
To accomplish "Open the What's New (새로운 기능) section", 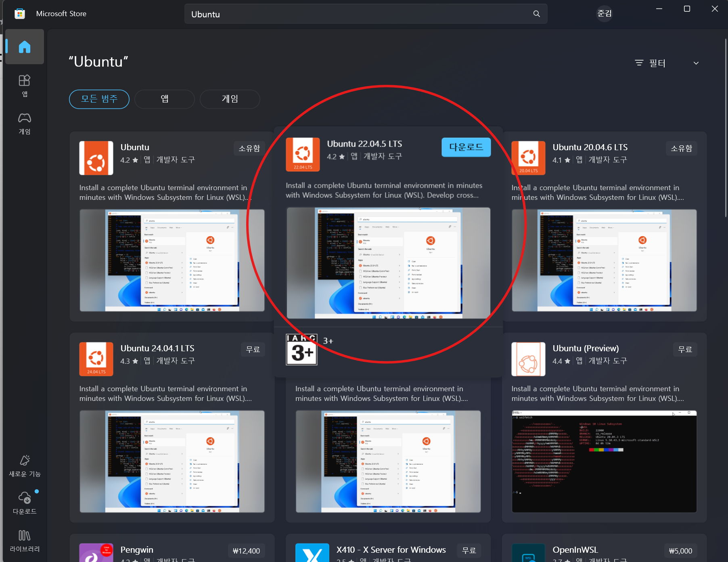I will [25, 466].
